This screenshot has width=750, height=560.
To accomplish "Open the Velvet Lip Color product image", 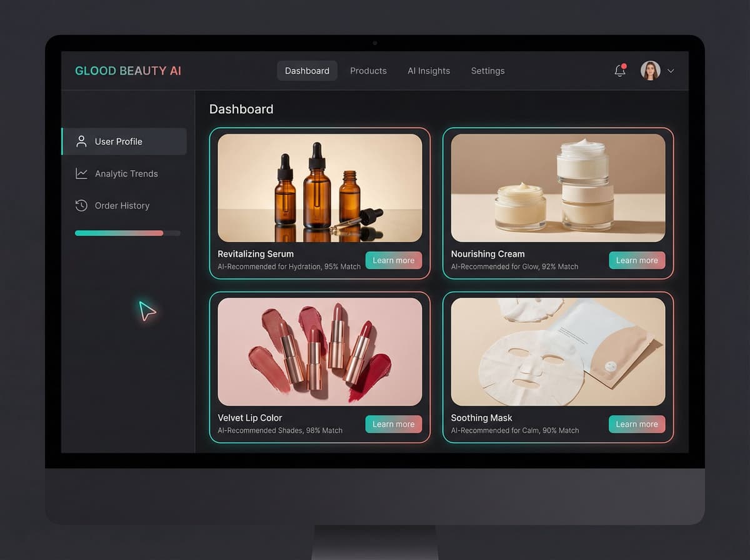I will coord(320,351).
